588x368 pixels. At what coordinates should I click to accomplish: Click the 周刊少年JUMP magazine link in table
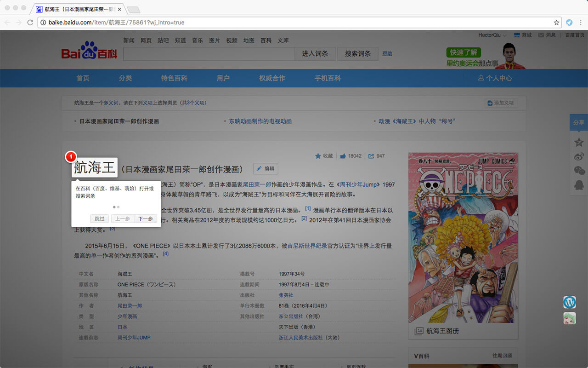point(134,338)
